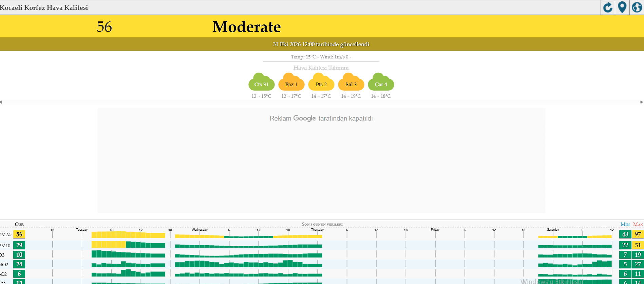Viewport: 644px width, 284px height.
Task: Click the PM2.5 current value 56 cell
Action: (19, 234)
